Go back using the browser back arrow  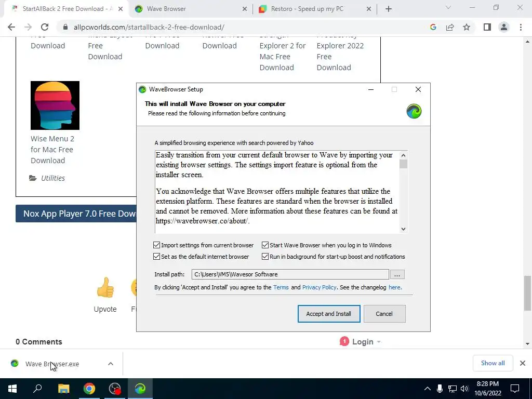(x=11, y=27)
